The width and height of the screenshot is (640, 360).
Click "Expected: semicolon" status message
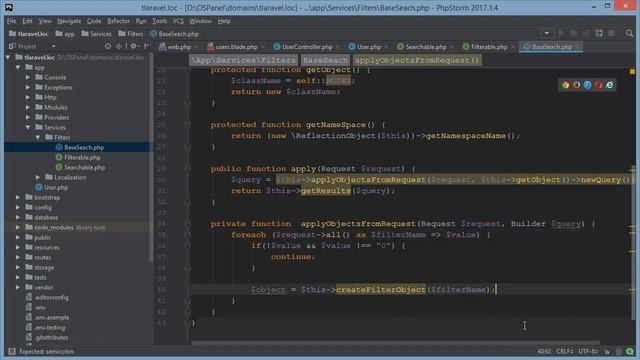click(46, 351)
